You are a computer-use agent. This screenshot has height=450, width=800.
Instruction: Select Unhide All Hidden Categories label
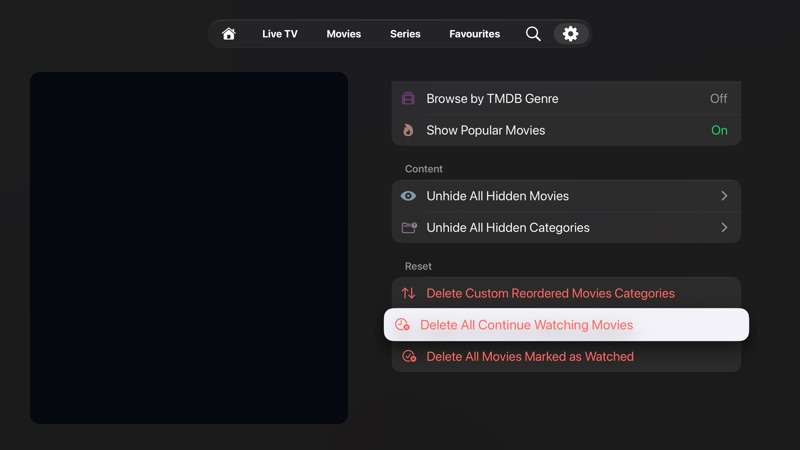508,228
